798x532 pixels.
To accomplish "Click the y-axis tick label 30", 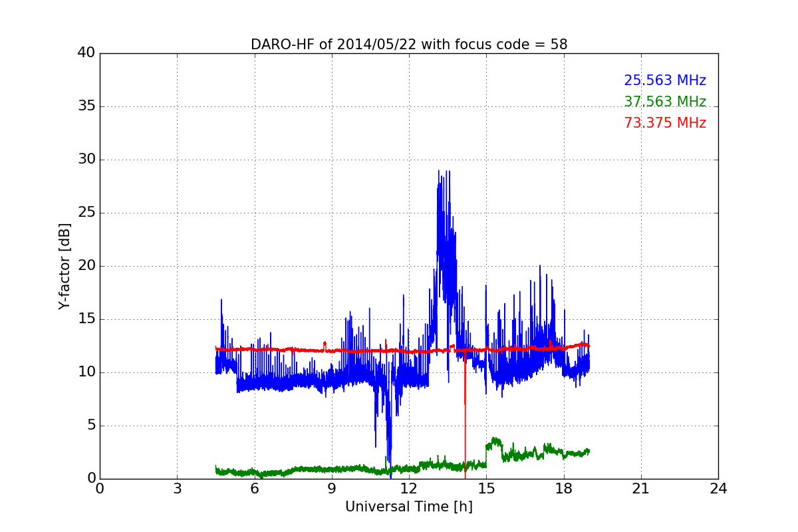I will coord(86,160).
